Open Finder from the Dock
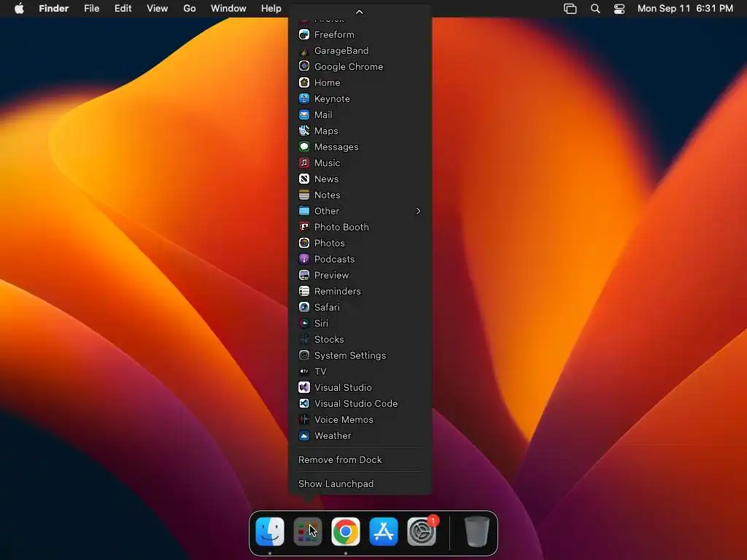Image resolution: width=747 pixels, height=560 pixels. coord(270,532)
